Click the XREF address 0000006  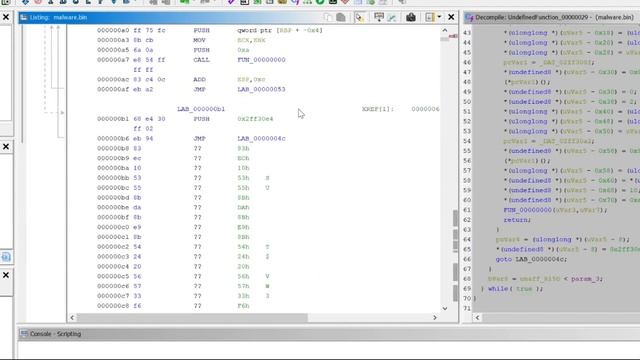(425, 109)
